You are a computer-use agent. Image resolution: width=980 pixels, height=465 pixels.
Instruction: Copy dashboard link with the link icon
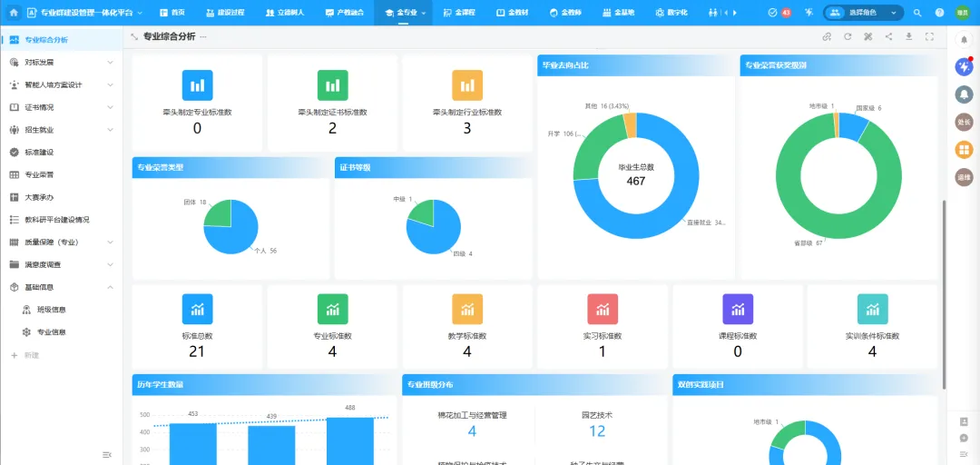(x=827, y=36)
